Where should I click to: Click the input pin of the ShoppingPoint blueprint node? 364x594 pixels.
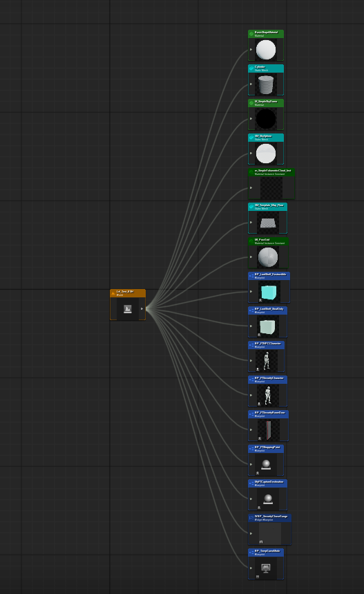click(x=251, y=464)
